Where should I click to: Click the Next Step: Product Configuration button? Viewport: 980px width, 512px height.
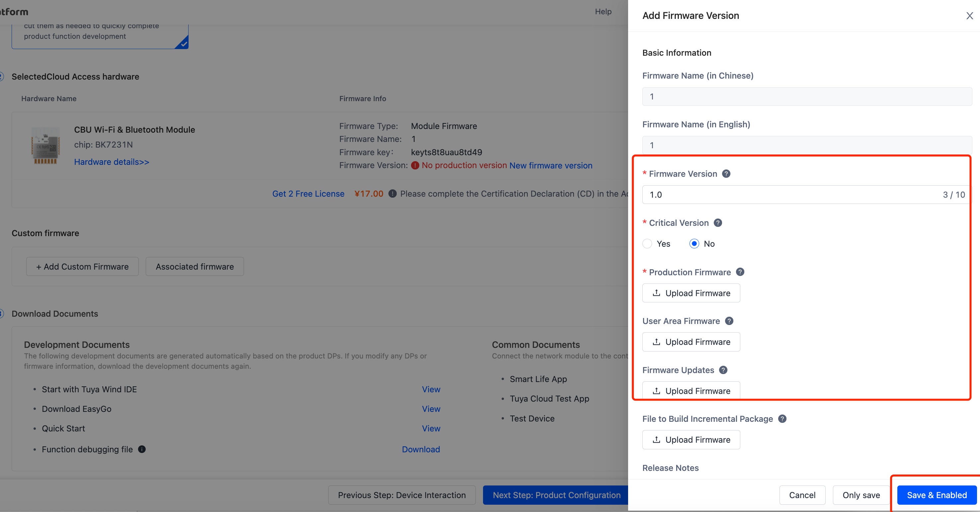point(557,495)
